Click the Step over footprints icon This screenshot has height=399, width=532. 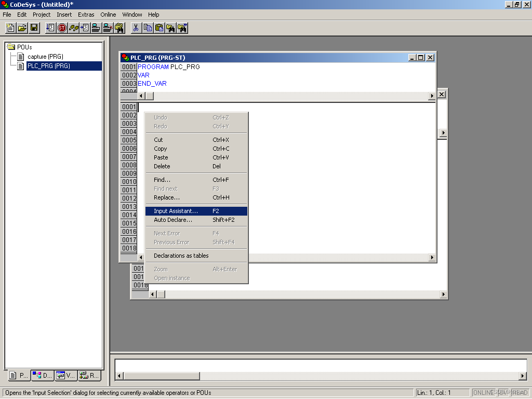[x=73, y=28]
